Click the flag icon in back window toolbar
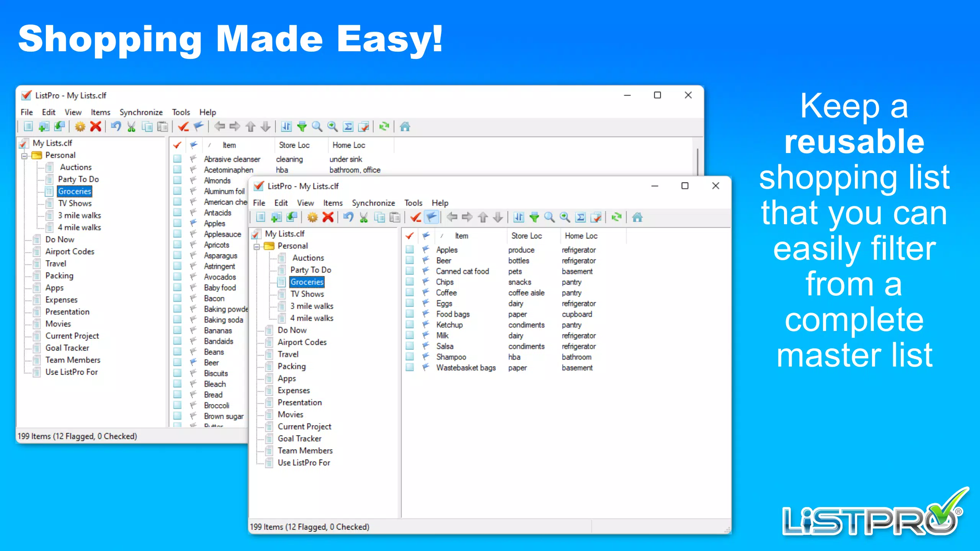 pyautogui.click(x=199, y=127)
